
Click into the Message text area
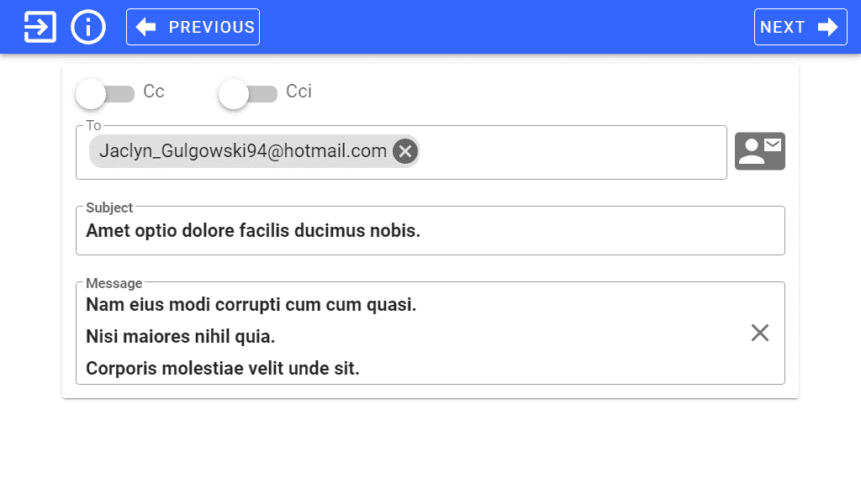(x=430, y=333)
